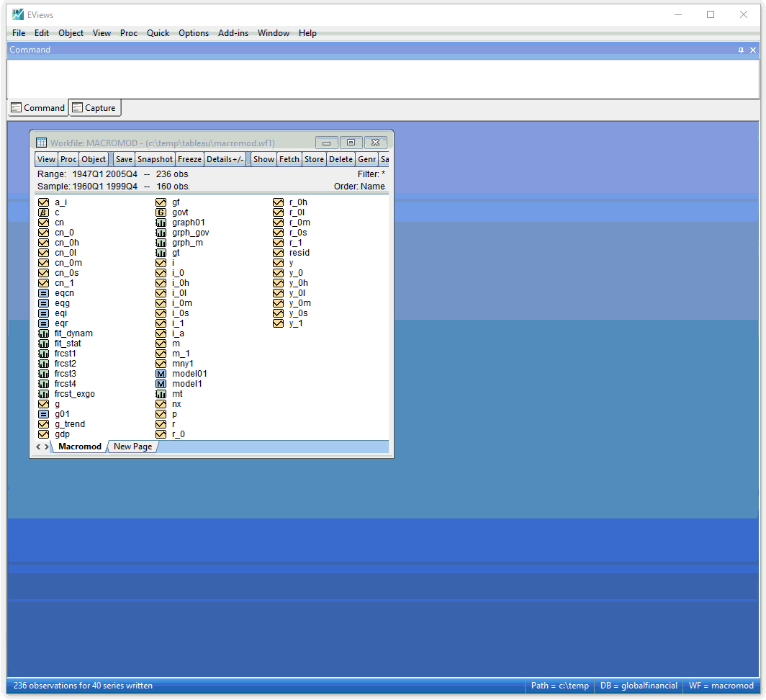
Task: Open the View dropdown in workfile toolbar
Action: pos(46,159)
